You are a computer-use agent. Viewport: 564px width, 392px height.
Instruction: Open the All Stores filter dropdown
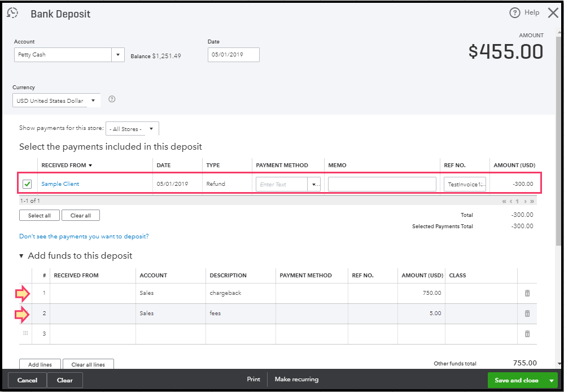(x=151, y=129)
